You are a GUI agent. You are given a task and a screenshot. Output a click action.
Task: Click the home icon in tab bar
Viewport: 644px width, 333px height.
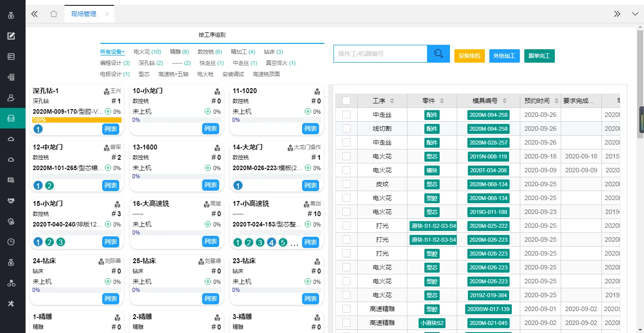(54, 14)
